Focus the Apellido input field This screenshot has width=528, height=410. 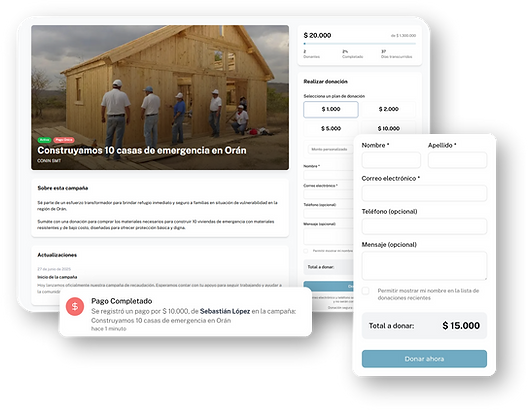457,160
